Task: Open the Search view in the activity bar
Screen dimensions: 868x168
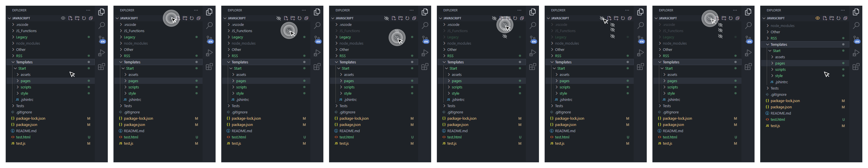Action: [x=101, y=25]
